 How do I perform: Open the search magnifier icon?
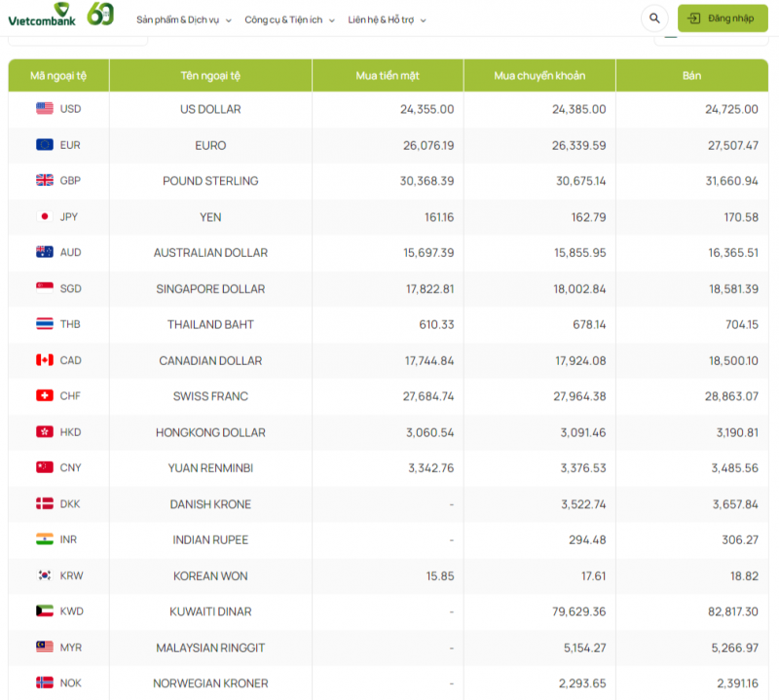coord(653,18)
